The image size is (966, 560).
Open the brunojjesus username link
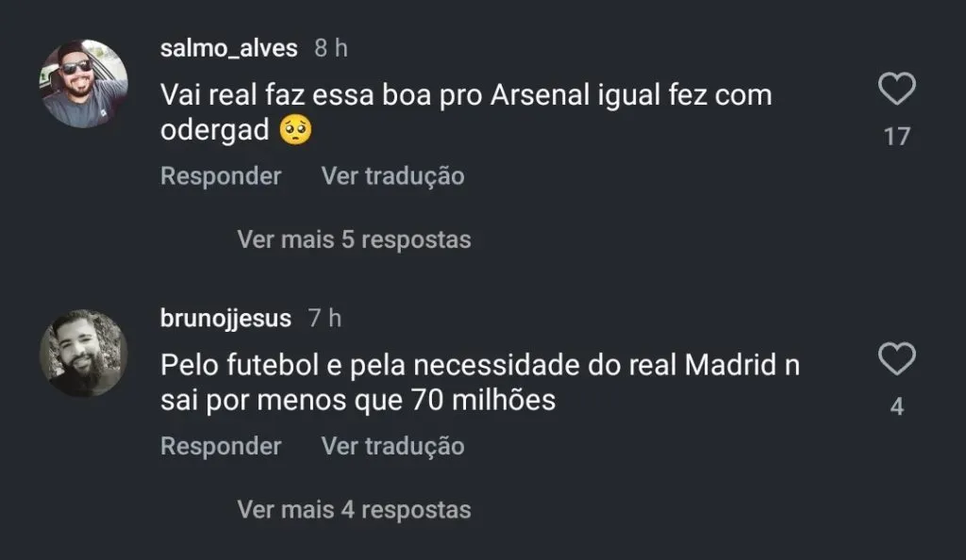coord(226,319)
